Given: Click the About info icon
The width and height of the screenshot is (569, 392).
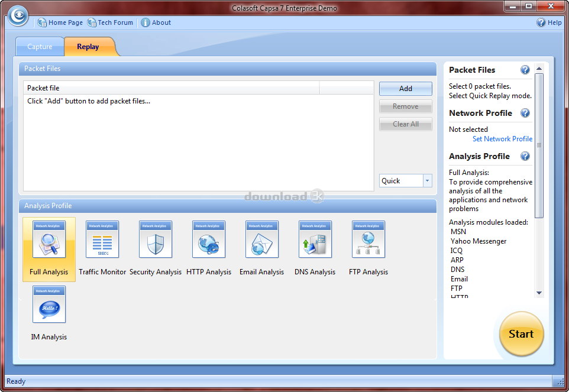Looking at the screenshot, I should tap(145, 22).
